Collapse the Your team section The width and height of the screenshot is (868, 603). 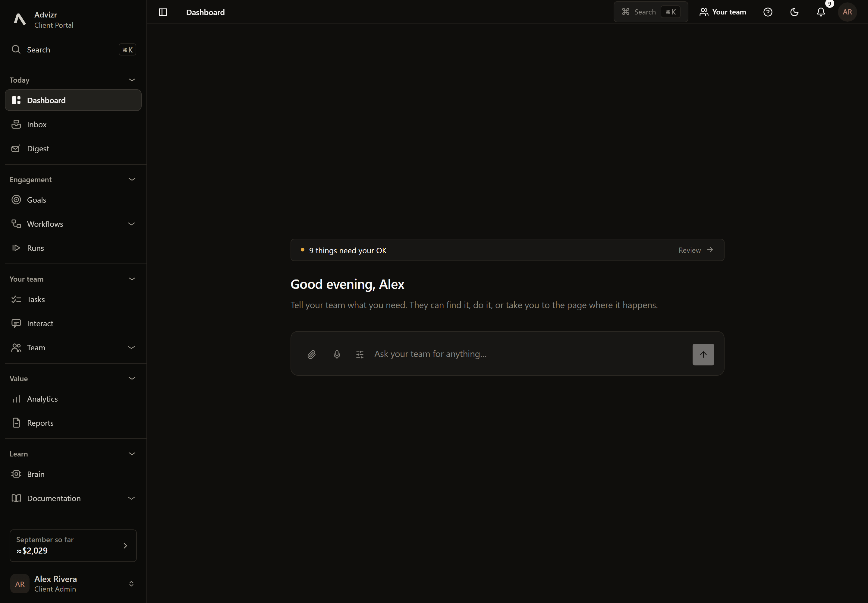click(x=132, y=279)
